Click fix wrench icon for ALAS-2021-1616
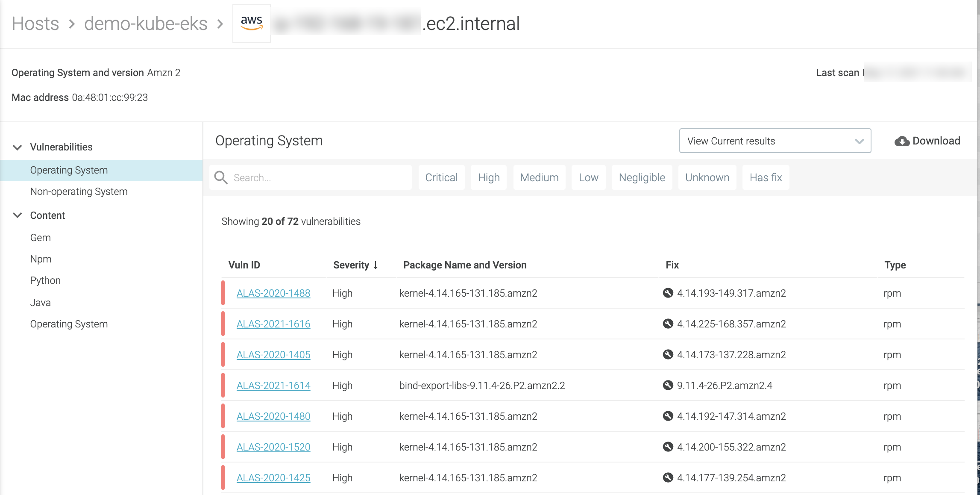Viewport: 980px width, 495px height. click(x=668, y=324)
